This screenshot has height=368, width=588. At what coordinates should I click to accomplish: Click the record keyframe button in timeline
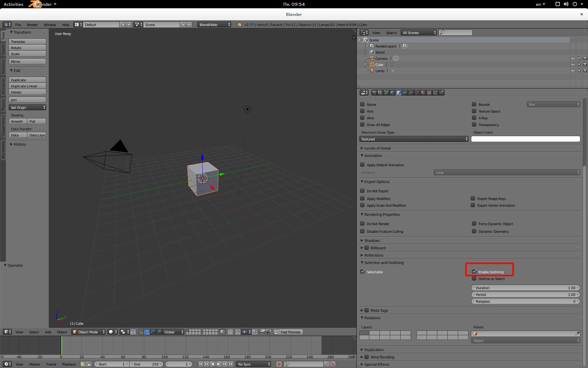pyautogui.click(x=279, y=364)
